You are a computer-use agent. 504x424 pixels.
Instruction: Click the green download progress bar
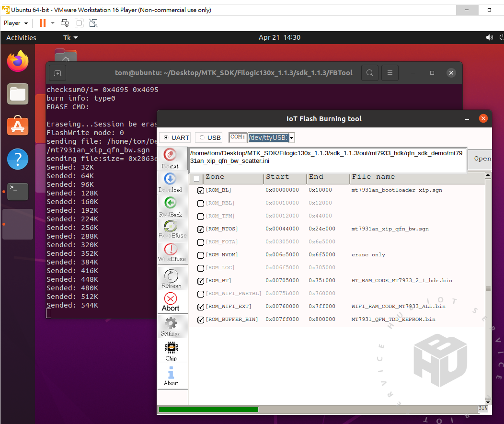click(x=208, y=410)
